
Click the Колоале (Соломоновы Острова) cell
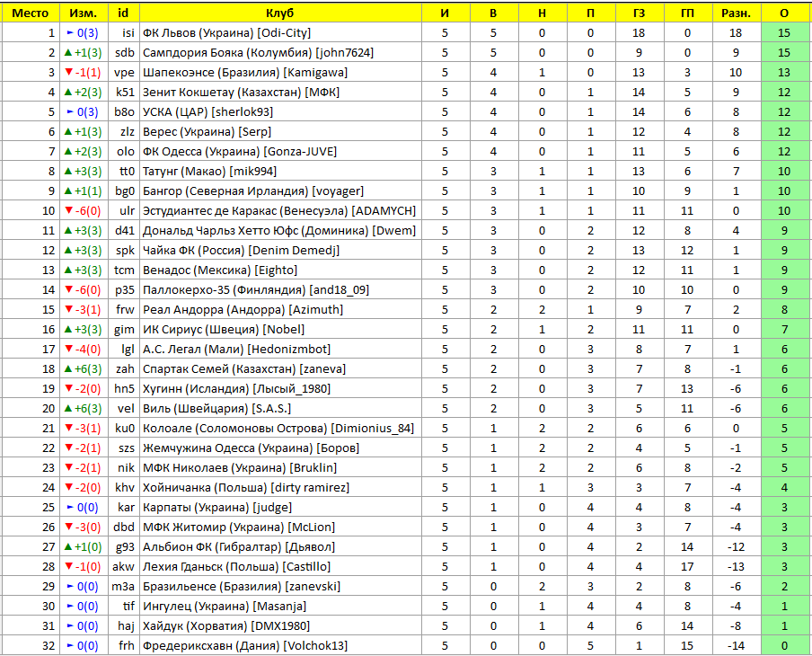tap(280, 429)
